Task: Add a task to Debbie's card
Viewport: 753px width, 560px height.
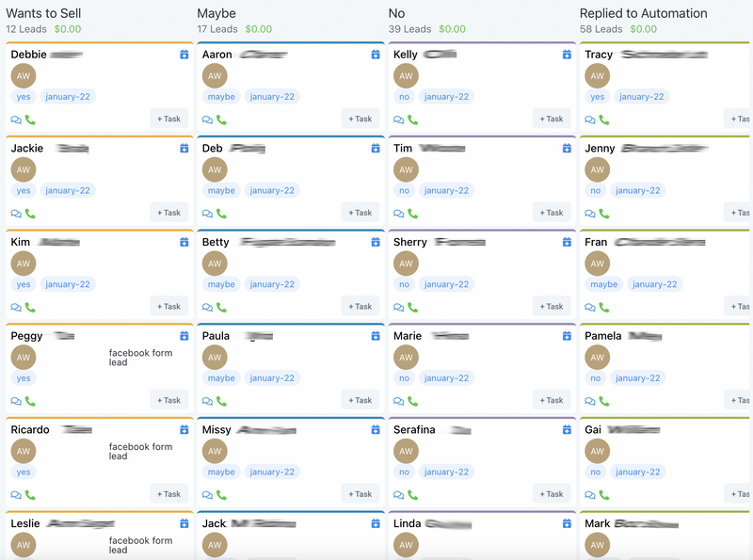Action: point(168,119)
